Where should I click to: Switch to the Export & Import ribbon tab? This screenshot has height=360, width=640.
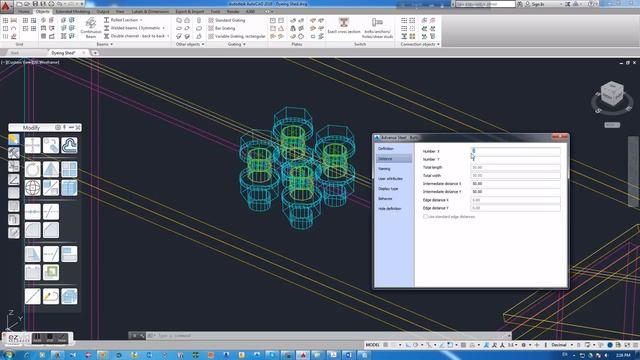click(x=190, y=11)
